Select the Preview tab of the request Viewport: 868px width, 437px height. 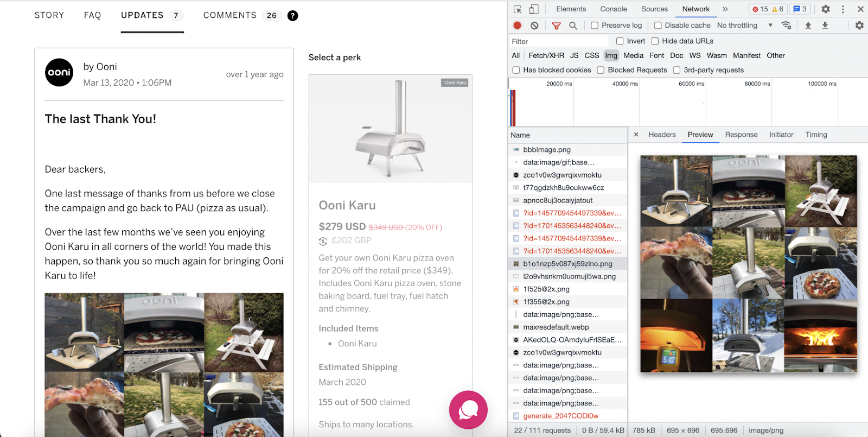[x=700, y=135]
